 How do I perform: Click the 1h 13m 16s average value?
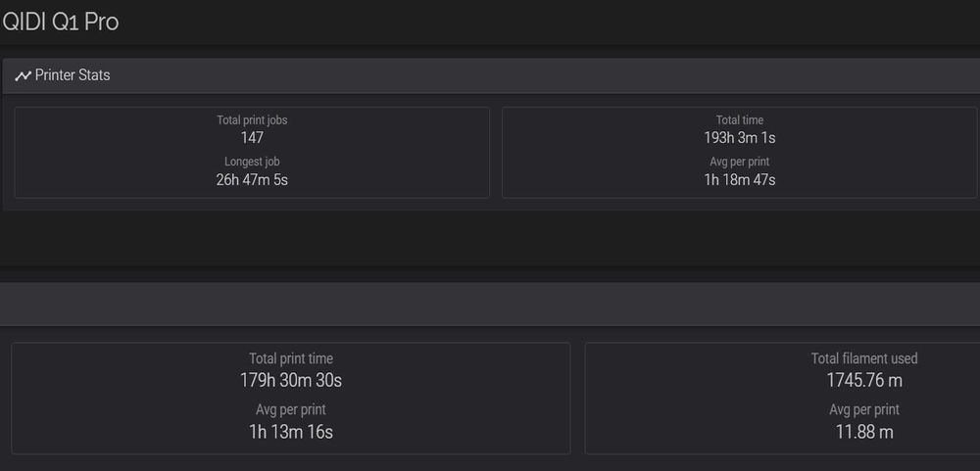tap(291, 432)
